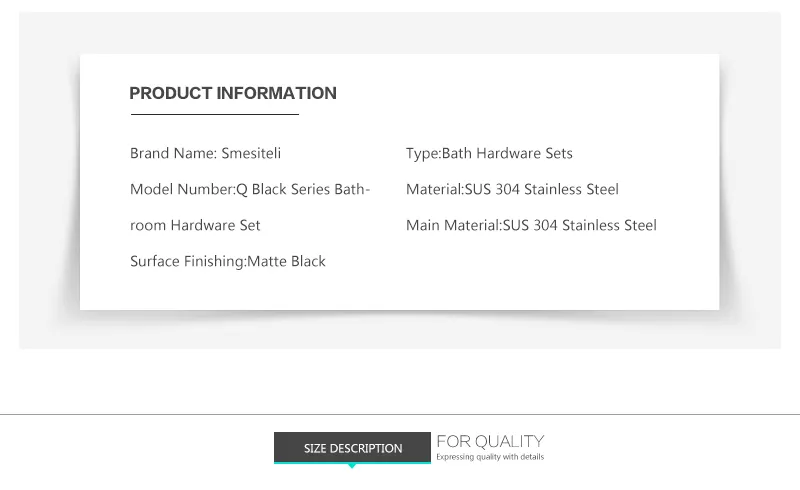800x490 pixels.
Task: Click the teal arrow under SIZE DESCRIPTION
Action: tap(352, 466)
